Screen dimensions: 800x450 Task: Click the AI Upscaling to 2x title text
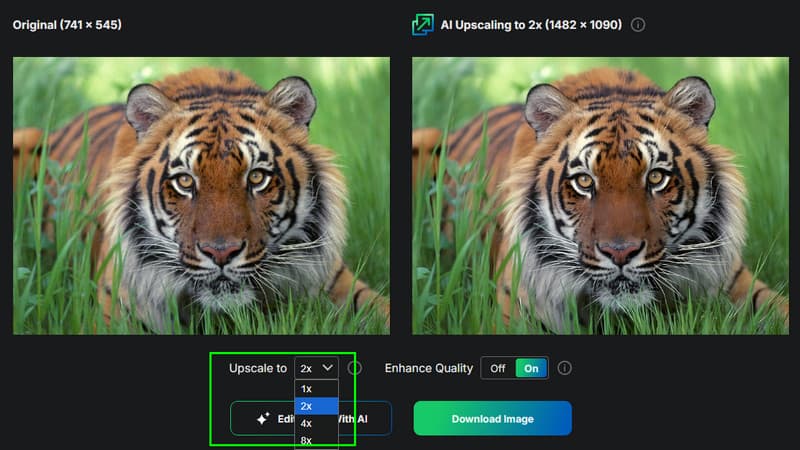pyautogui.click(x=531, y=24)
